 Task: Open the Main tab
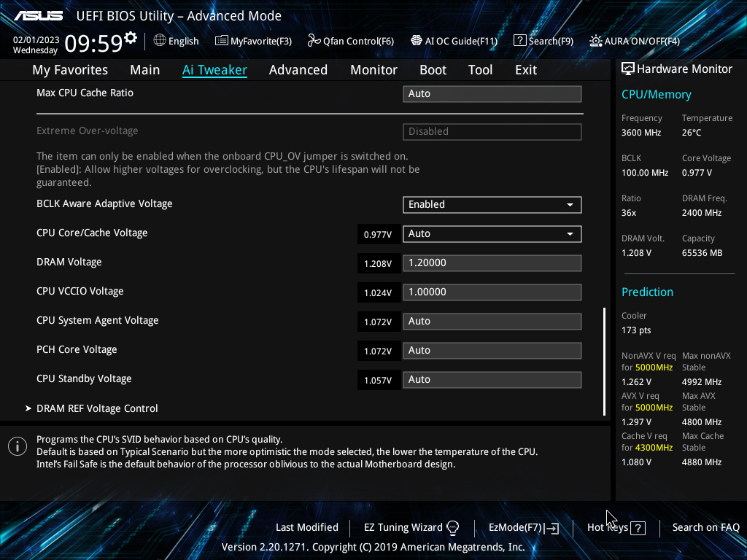(145, 69)
